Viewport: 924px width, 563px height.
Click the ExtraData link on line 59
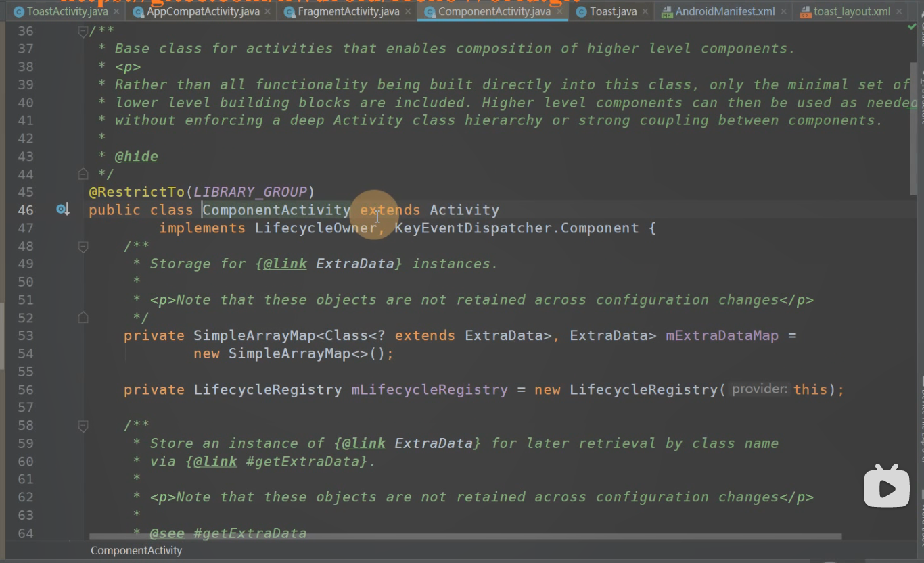pos(434,443)
